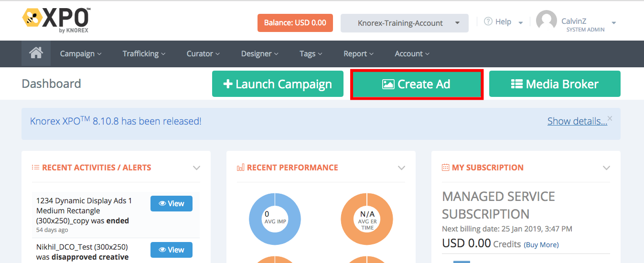This screenshot has width=644, height=263.
Task: Follow the Show details link
Action: pyautogui.click(x=577, y=121)
